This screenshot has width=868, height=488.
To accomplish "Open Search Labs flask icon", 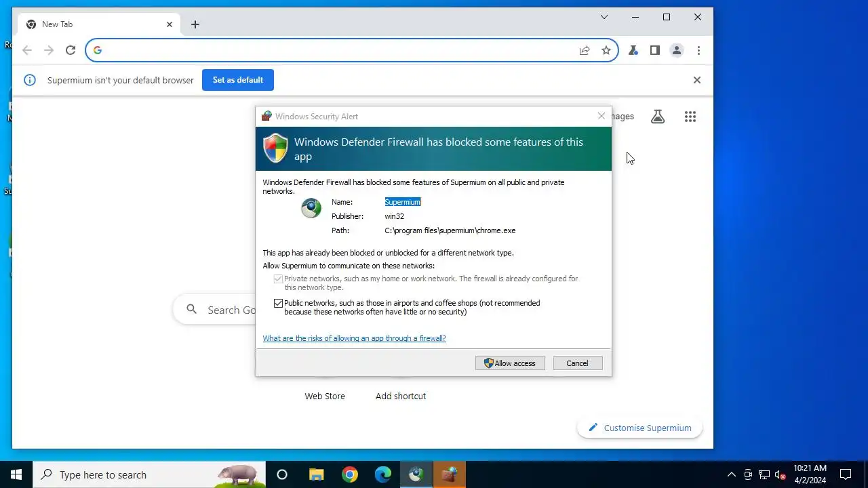I will coord(658,117).
